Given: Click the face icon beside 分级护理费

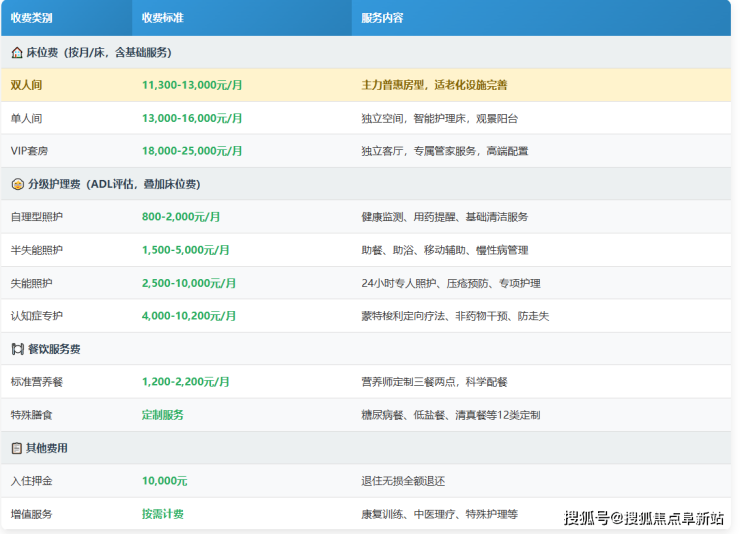Looking at the screenshot, I should (17, 184).
